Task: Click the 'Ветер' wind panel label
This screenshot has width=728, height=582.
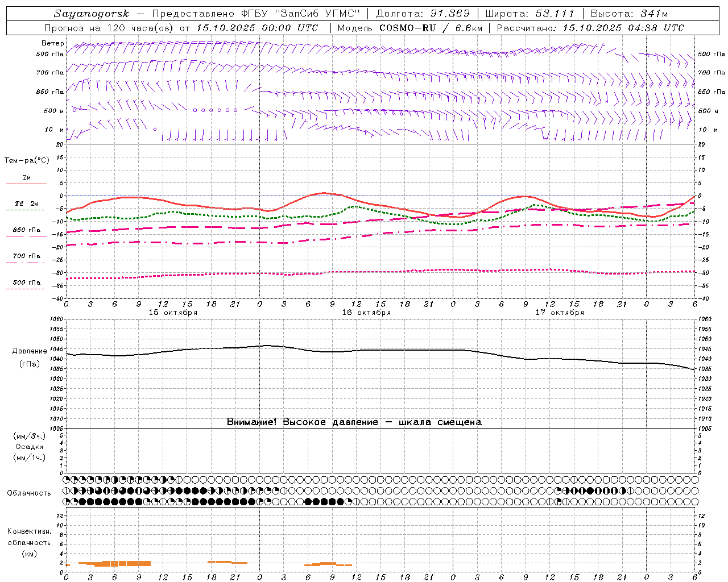Action: click(53, 43)
